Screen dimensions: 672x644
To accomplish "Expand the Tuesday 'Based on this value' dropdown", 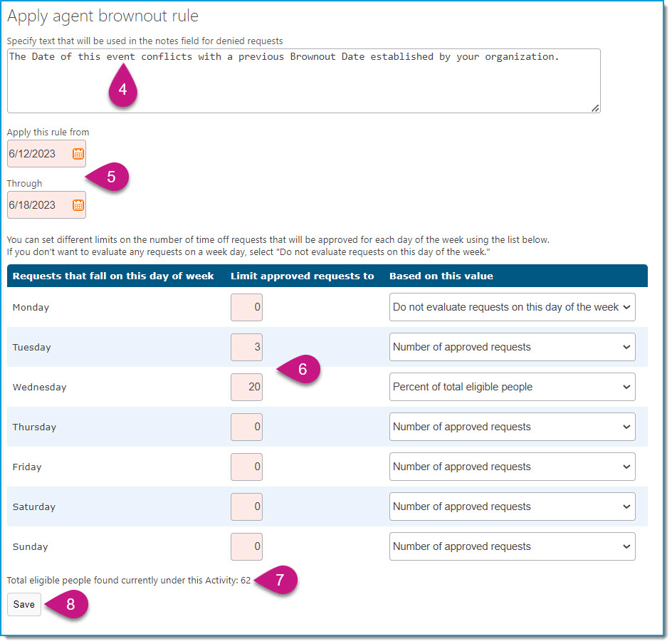I will 512,348.
